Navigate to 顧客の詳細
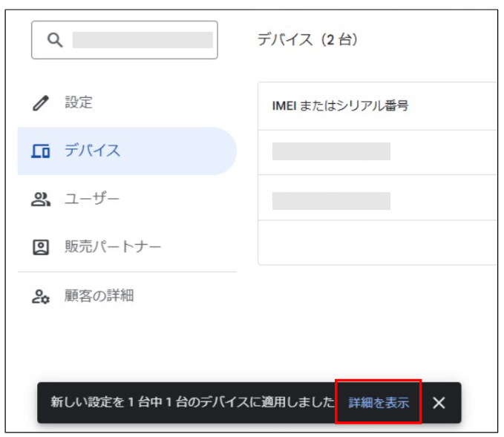 99,296
